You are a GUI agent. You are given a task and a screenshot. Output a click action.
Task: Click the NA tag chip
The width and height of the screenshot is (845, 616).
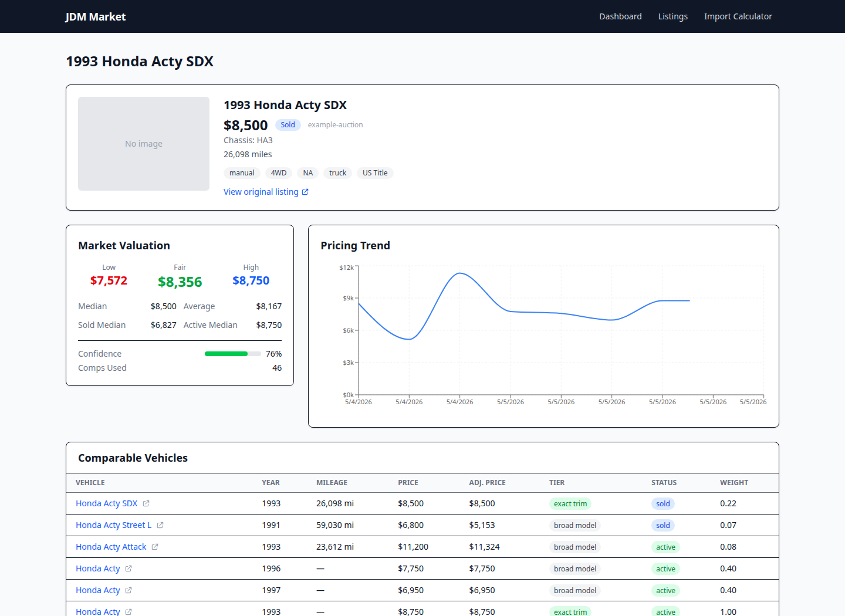(308, 173)
